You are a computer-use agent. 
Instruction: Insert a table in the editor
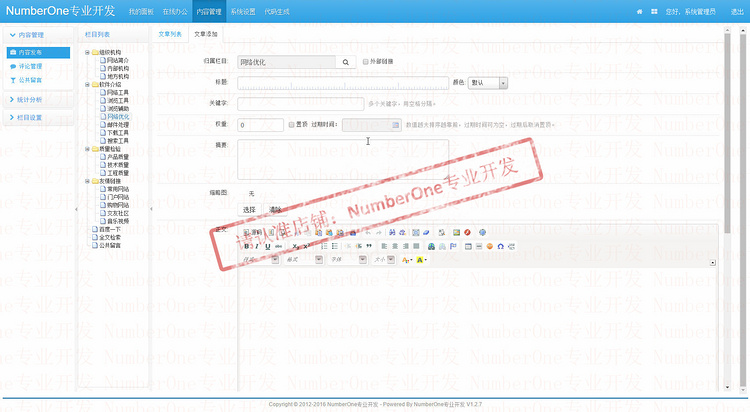tap(468, 246)
